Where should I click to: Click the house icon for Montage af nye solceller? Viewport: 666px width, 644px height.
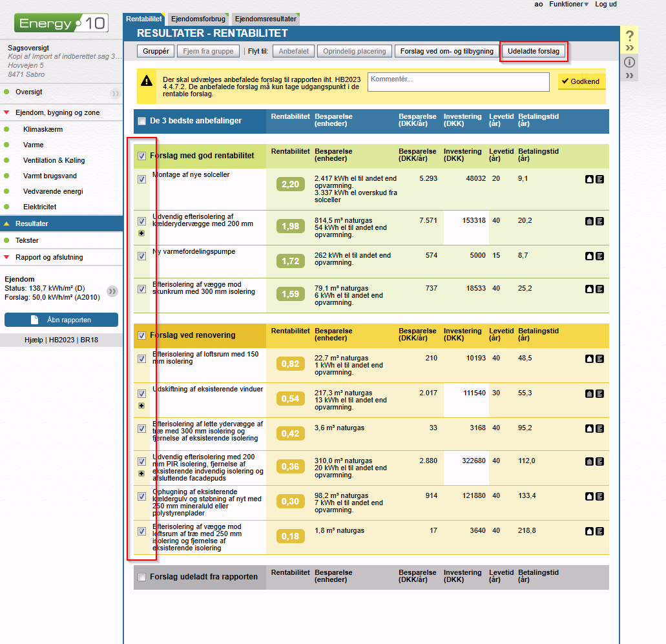589,179
